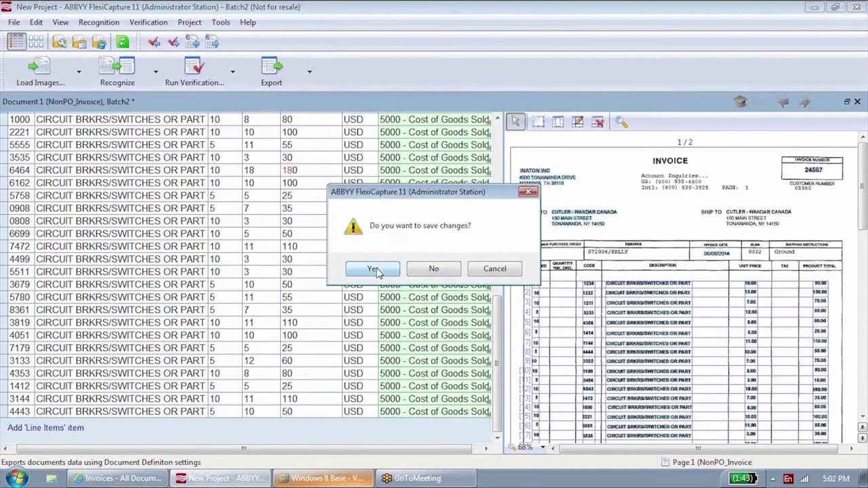Screen dimensions: 868x488
Task: Click description cell of row 3144
Action: pyautogui.click(x=120, y=399)
